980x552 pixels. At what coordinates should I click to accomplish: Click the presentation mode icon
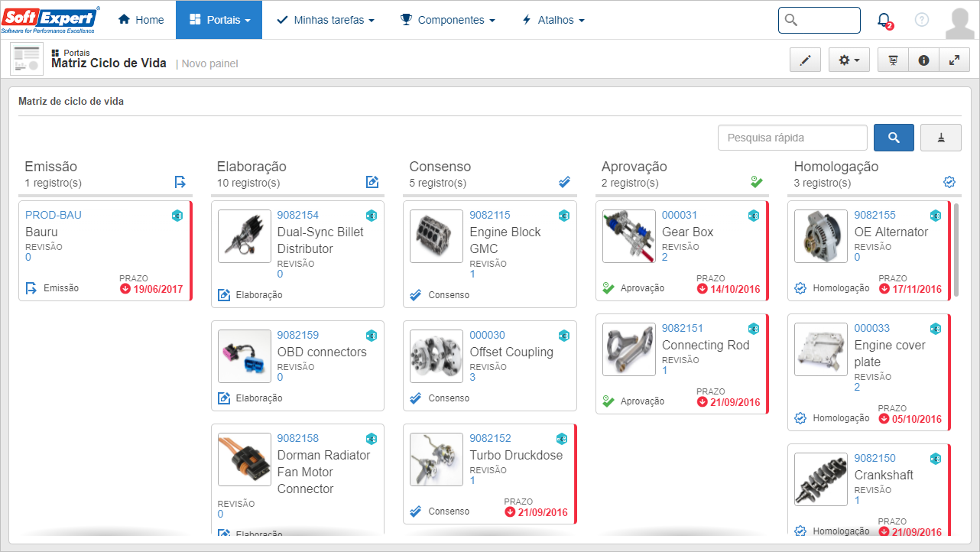(893, 60)
